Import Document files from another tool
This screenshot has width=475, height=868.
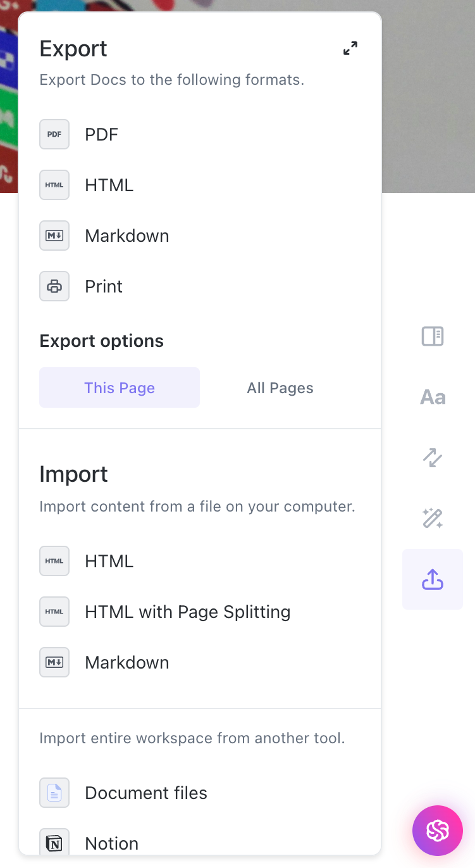click(145, 793)
